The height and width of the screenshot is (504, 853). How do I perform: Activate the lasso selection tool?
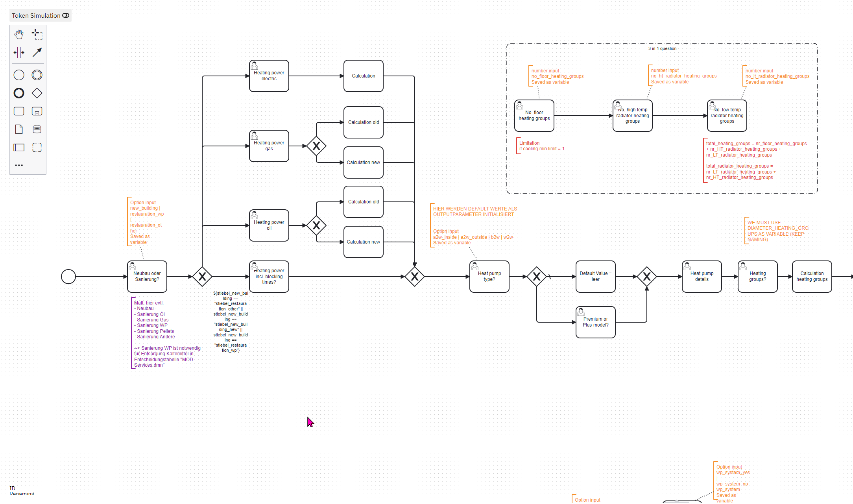coord(37,34)
